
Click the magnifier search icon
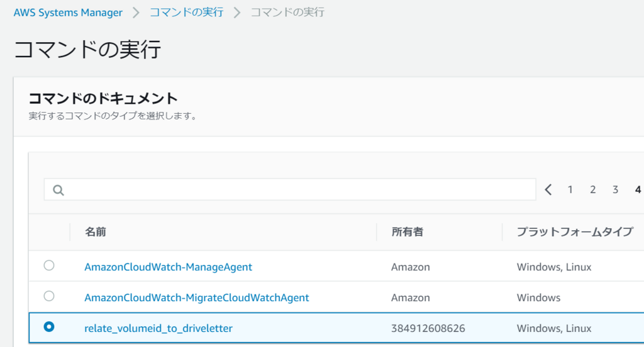point(58,190)
